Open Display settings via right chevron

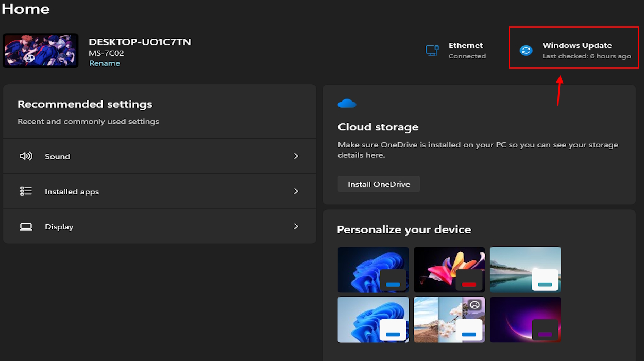[296, 226]
